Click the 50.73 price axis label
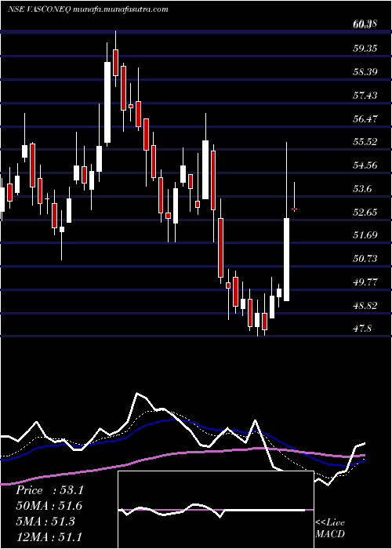392x549 pixels. [365, 258]
